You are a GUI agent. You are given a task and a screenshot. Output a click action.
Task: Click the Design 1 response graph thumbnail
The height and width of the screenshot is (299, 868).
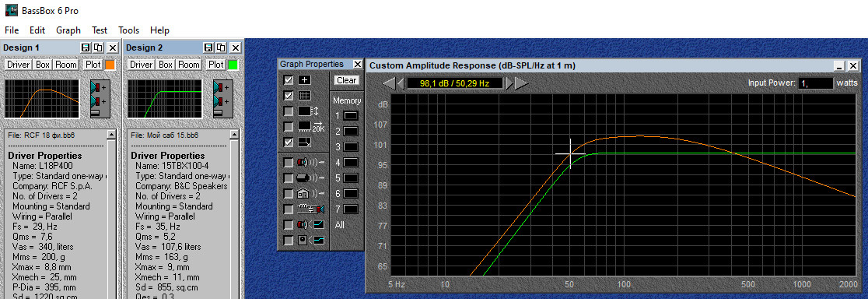point(42,99)
